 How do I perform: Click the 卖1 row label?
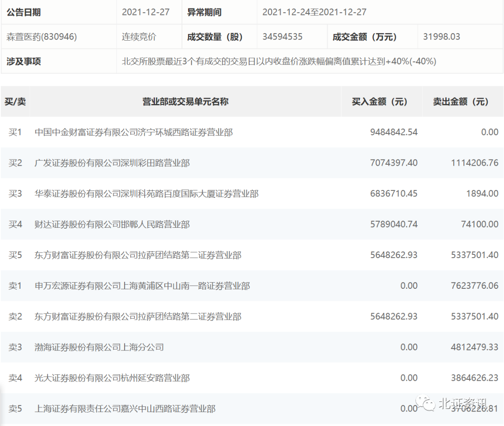click(x=15, y=286)
